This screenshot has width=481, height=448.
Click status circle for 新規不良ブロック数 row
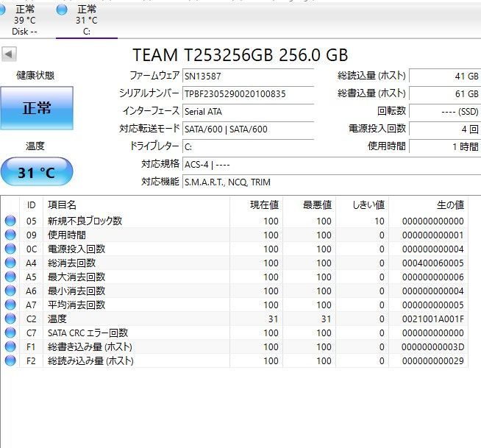click(10, 221)
